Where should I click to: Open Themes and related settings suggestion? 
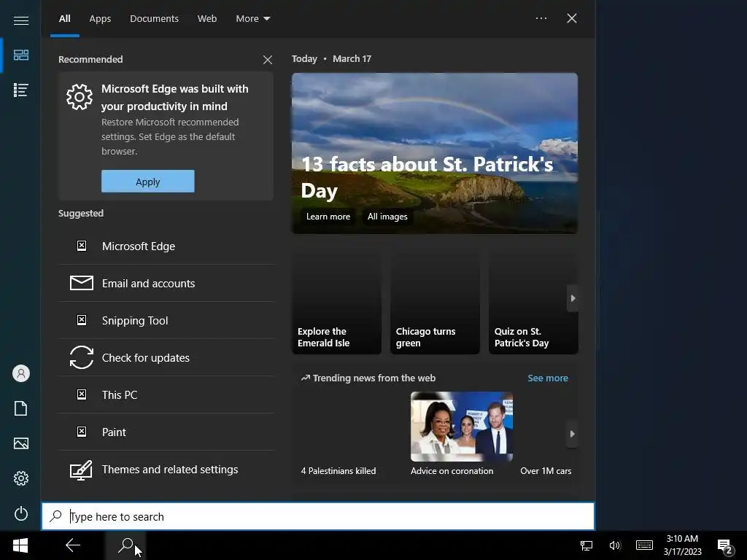click(166, 469)
